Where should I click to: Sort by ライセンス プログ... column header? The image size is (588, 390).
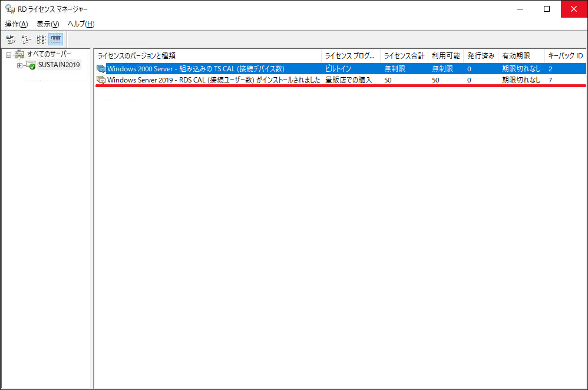click(x=351, y=56)
